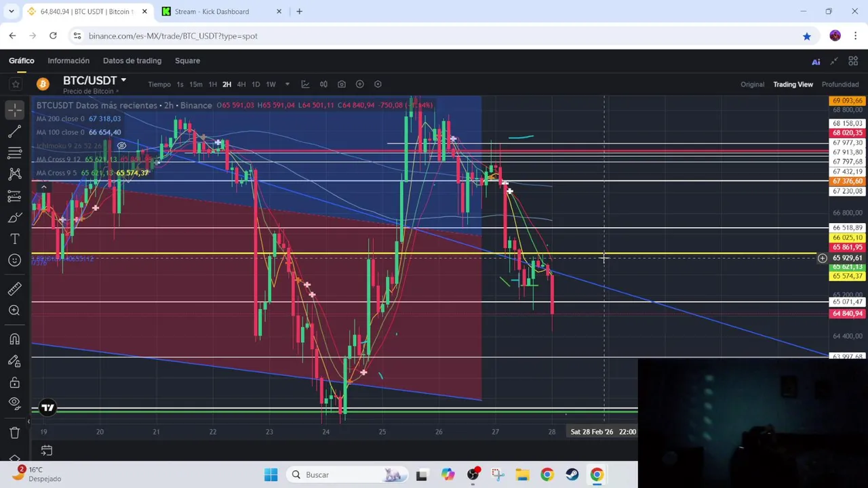
Task: Click the Bitcoin coin logo
Action: point(43,84)
